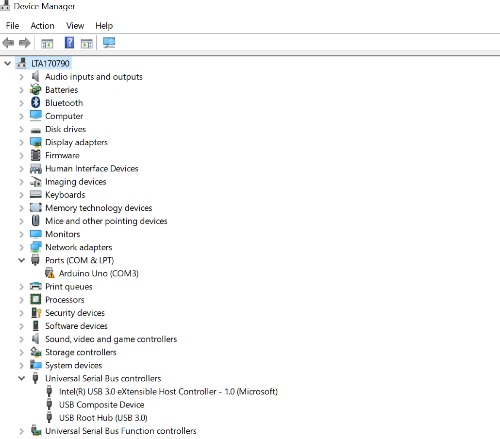Expand the Display adapters chevron
Screen dimensions: 500x439
coord(21,142)
